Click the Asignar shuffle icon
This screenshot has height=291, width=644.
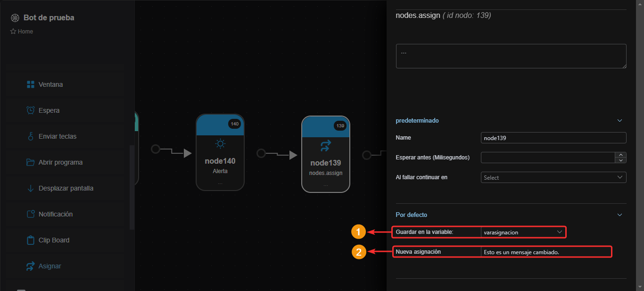[31, 266]
